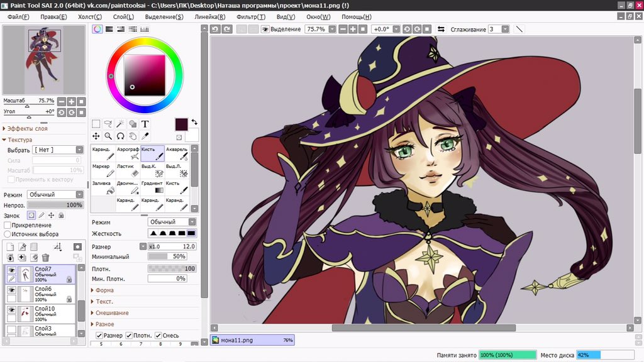Image resolution: width=644 pixels, height=362 pixels.
Task: Select the Move tool
Action: coord(96,136)
